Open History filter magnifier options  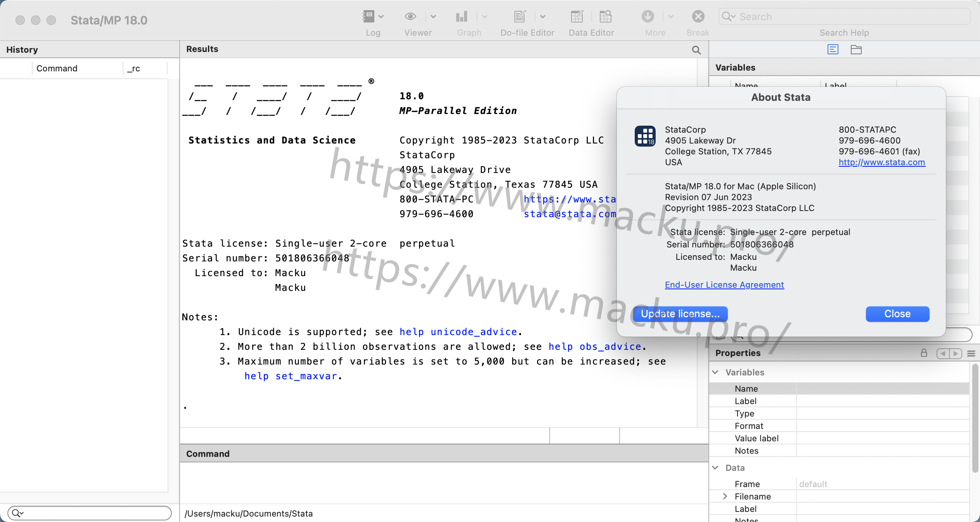click(x=17, y=513)
